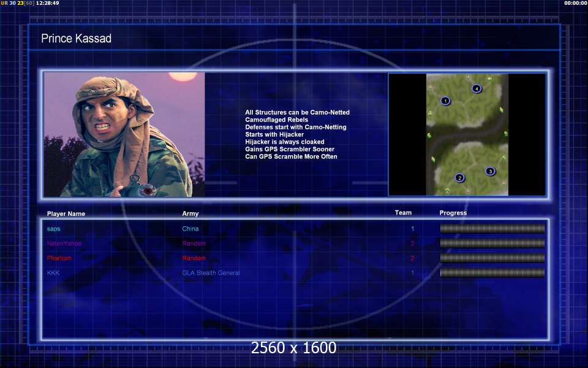The height and width of the screenshot is (368, 588).
Task: Click the 00:00:00 timer in the corner
Action: (x=576, y=3)
